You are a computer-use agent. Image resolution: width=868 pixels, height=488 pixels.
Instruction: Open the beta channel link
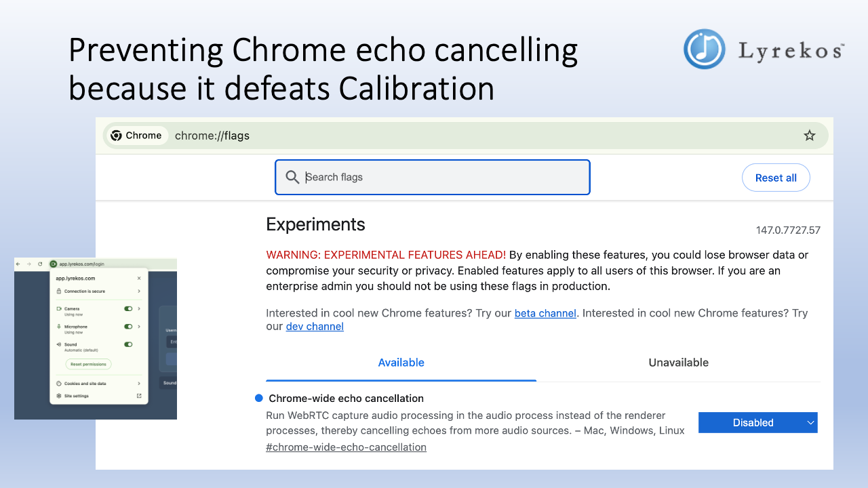coord(545,313)
